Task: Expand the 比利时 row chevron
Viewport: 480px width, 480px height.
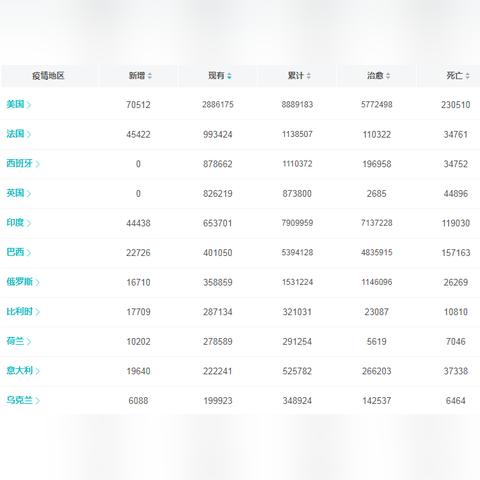Action: click(x=38, y=312)
